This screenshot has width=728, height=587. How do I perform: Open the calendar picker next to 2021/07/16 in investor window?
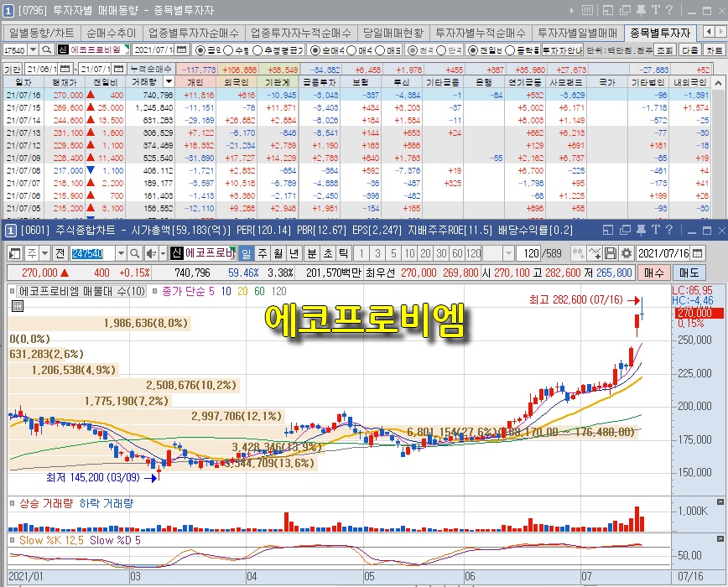(x=182, y=49)
